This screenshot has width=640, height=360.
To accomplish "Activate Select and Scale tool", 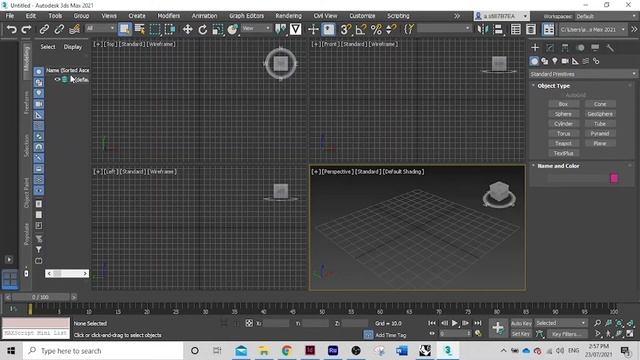I will tap(218, 29).
